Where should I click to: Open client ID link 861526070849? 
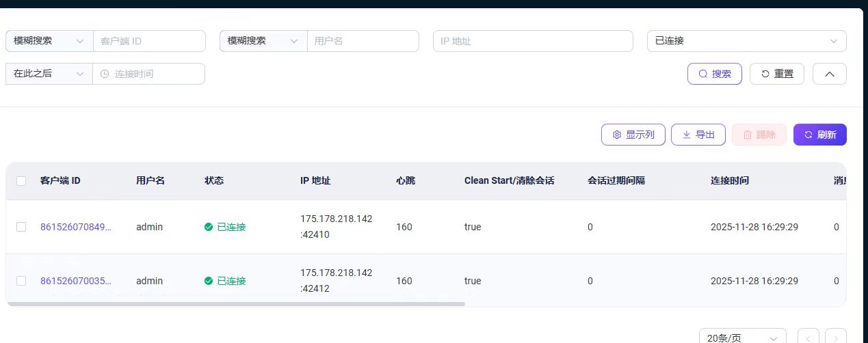pos(75,227)
